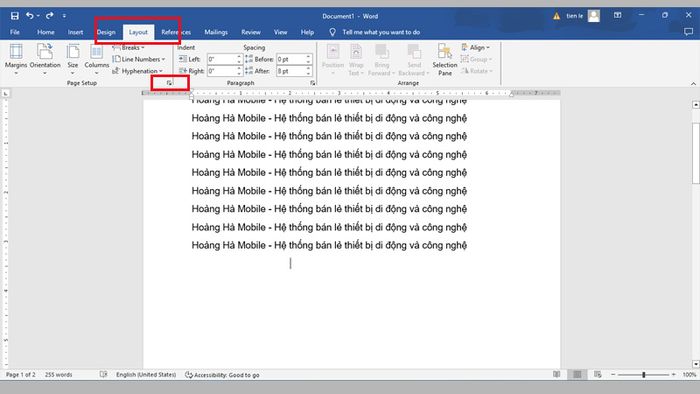Image resolution: width=700 pixels, height=394 pixels.
Task: Click the Bring Forward button
Action: click(x=381, y=60)
